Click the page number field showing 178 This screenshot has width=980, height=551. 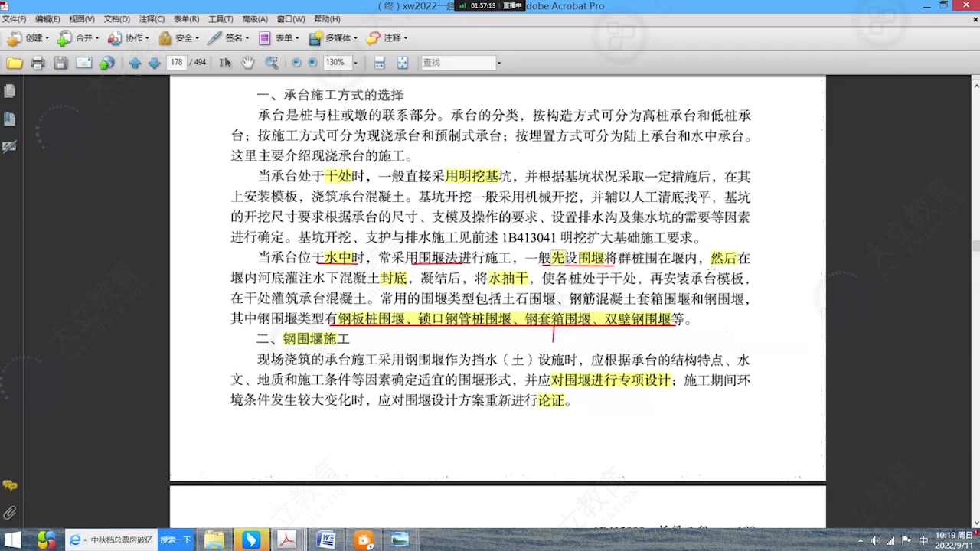[177, 63]
